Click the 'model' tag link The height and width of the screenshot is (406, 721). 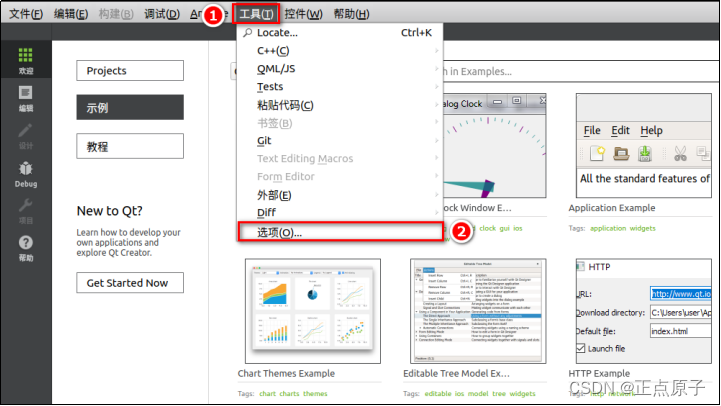478,394
